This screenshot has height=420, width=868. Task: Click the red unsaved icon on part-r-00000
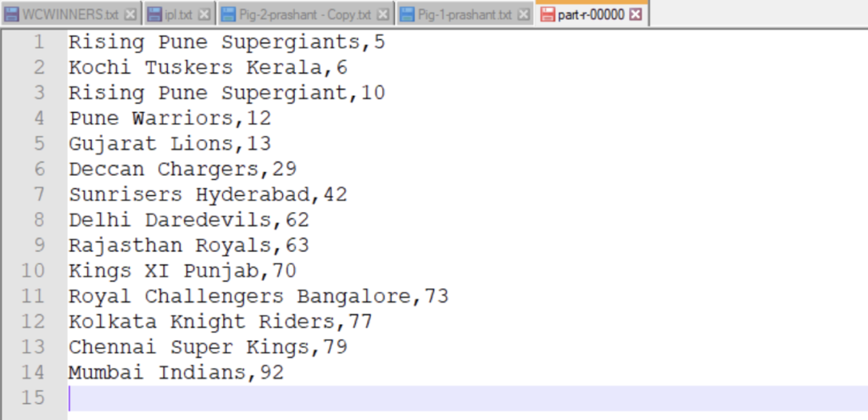(548, 14)
